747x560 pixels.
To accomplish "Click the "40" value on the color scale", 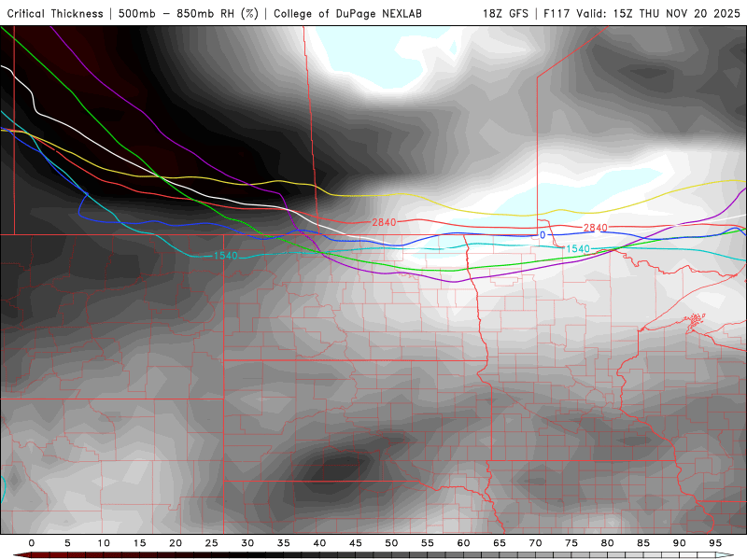I will point(319,543).
